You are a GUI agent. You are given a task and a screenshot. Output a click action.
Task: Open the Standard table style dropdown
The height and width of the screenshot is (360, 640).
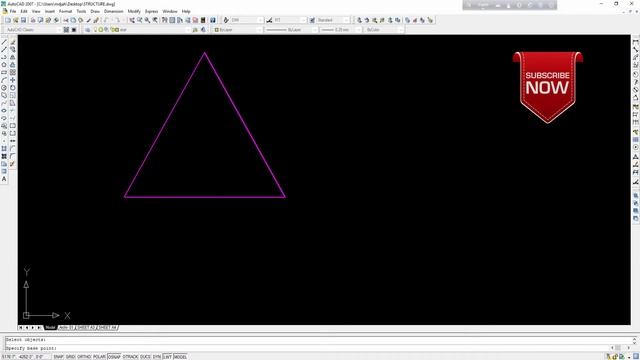tap(333, 20)
